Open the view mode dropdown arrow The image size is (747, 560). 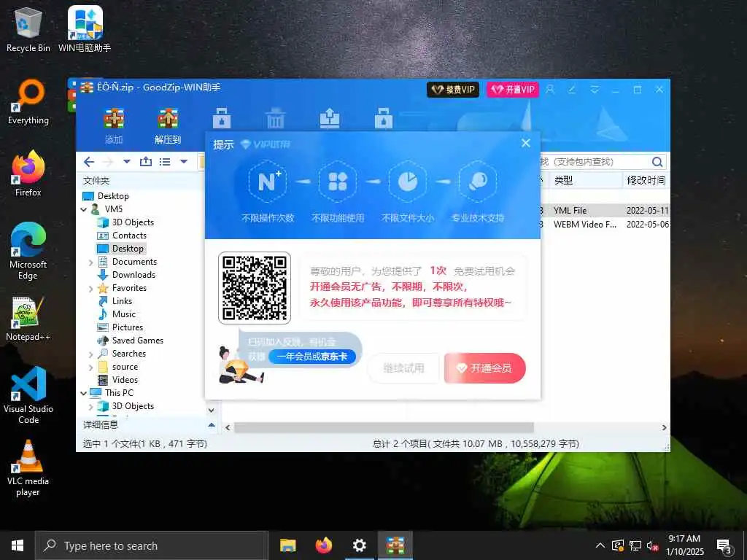tap(183, 162)
